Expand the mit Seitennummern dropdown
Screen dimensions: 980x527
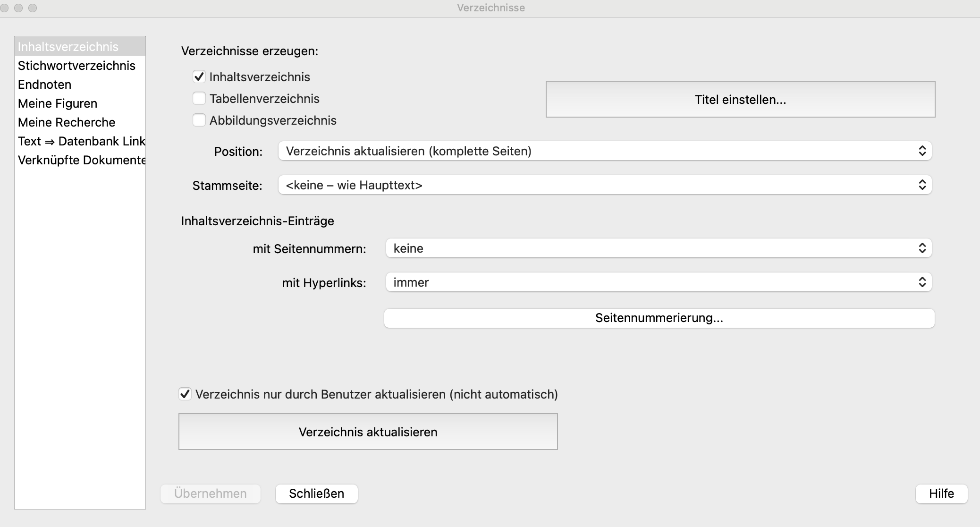(x=659, y=248)
